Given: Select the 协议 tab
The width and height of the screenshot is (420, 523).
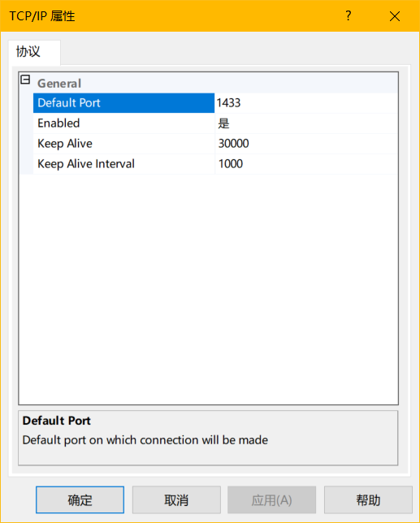Looking at the screenshot, I should pos(28,52).
